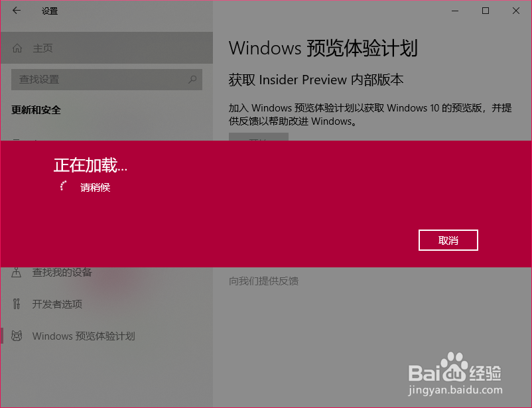Open the 主页 home page entry
This screenshot has height=408, width=532.
click(107, 48)
